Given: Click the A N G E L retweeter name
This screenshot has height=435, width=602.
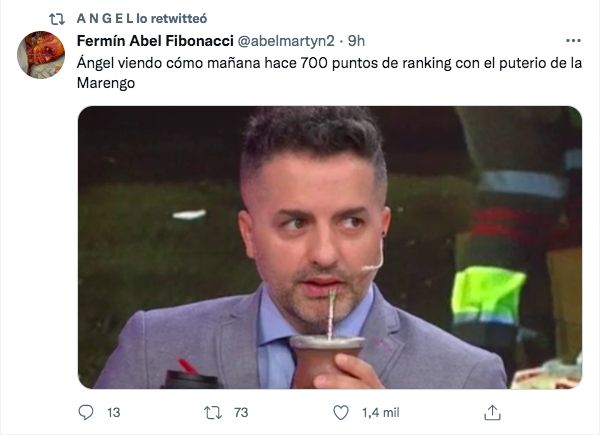Looking at the screenshot, I should coord(104,18).
